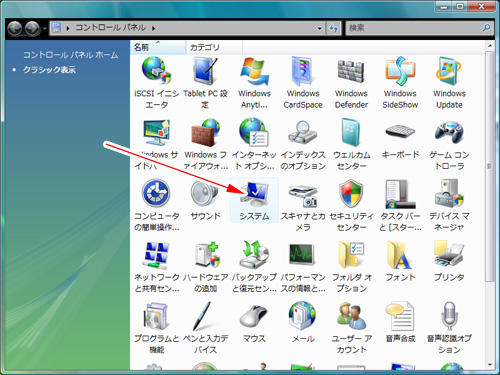Open recent pages dropdown arrow
This screenshot has height=375, width=500.
(44, 29)
